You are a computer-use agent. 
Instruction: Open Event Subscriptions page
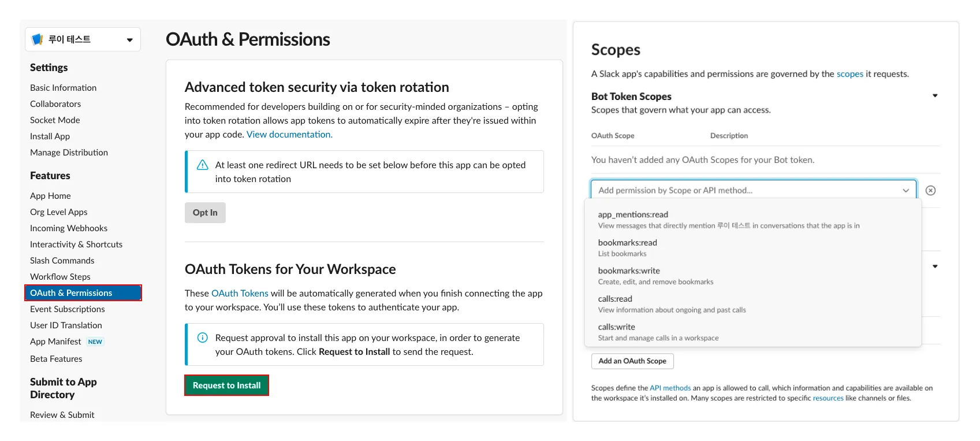(68, 309)
